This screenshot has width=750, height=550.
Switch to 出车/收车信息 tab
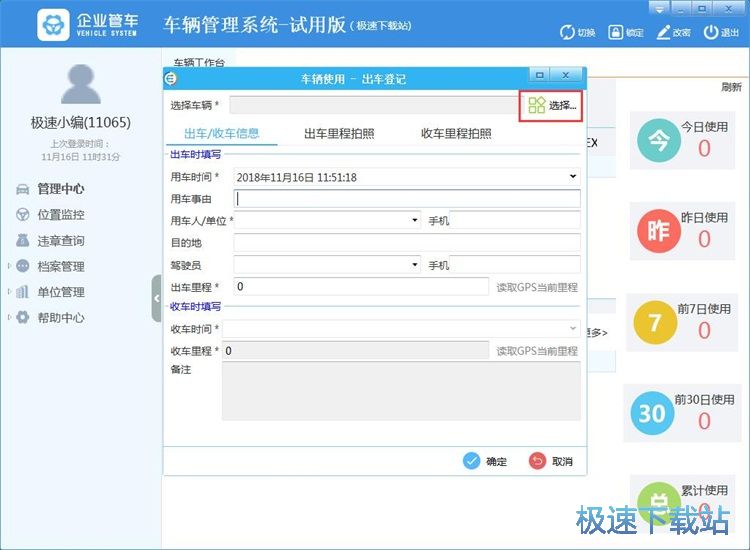221,133
